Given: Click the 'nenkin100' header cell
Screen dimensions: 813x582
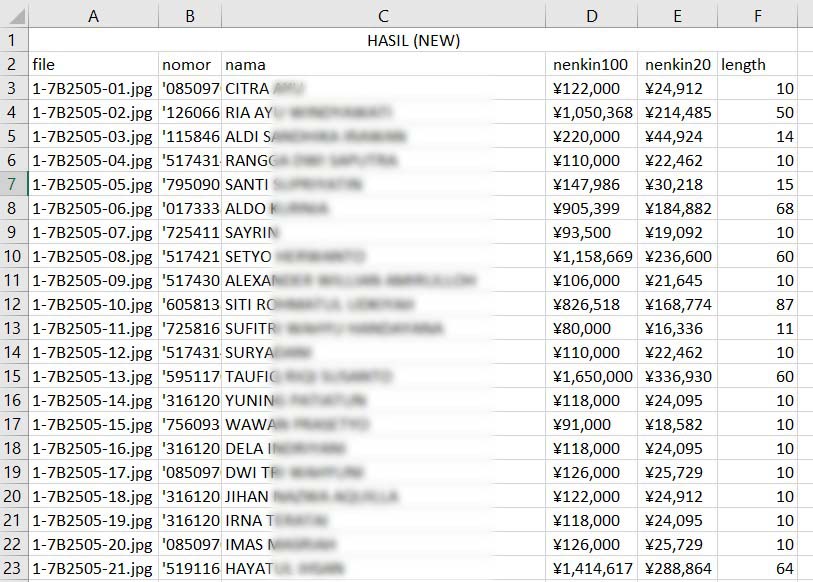Looking at the screenshot, I should click(592, 64).
